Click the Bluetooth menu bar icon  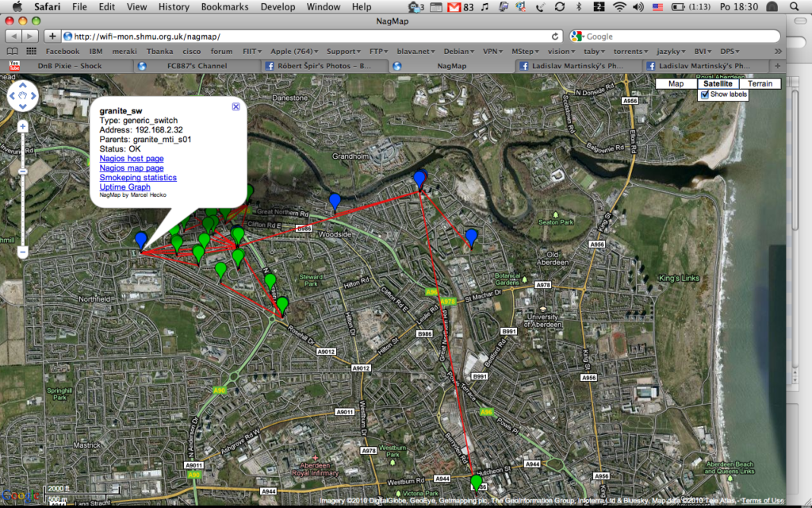click(579, 6)
